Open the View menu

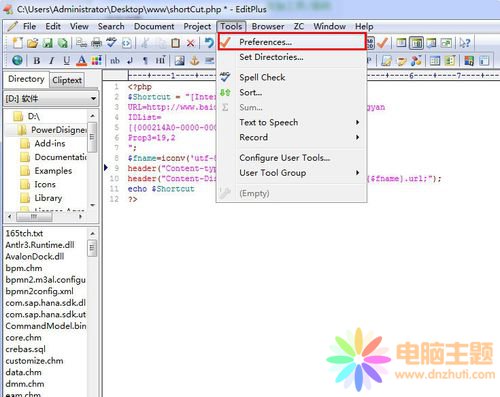tap(79, 26)
